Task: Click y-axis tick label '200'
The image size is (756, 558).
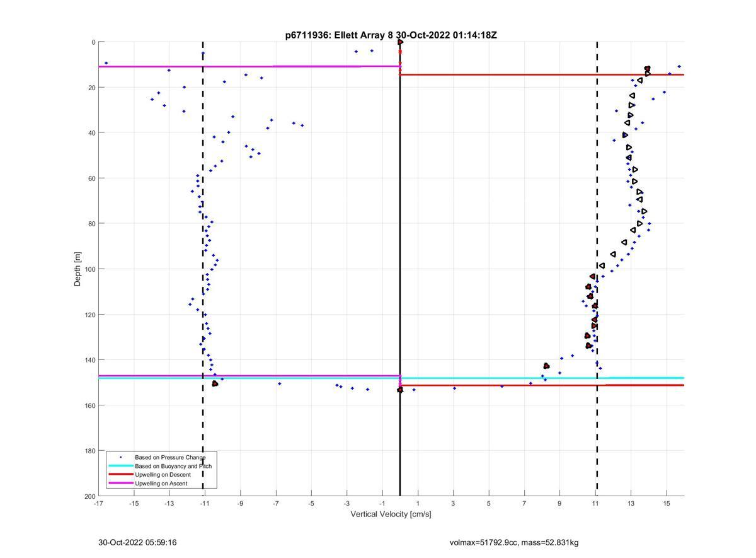Action: 89,496
